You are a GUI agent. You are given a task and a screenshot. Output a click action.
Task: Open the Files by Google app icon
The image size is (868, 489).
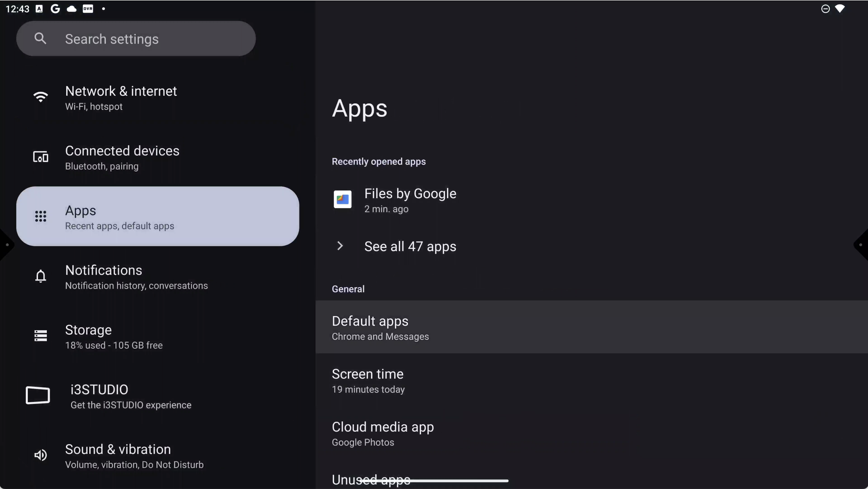[x=342, y=200]
